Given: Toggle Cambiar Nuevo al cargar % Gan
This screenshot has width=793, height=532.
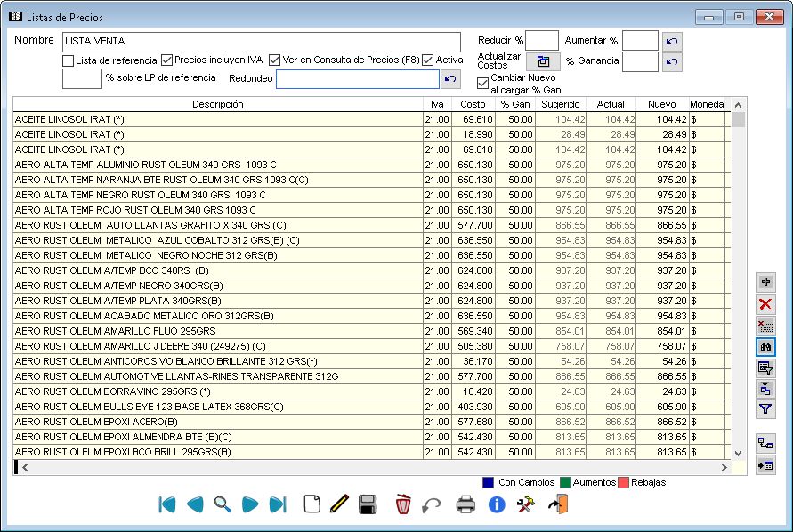Looking at the screenshot, I should tap(483, 84).
